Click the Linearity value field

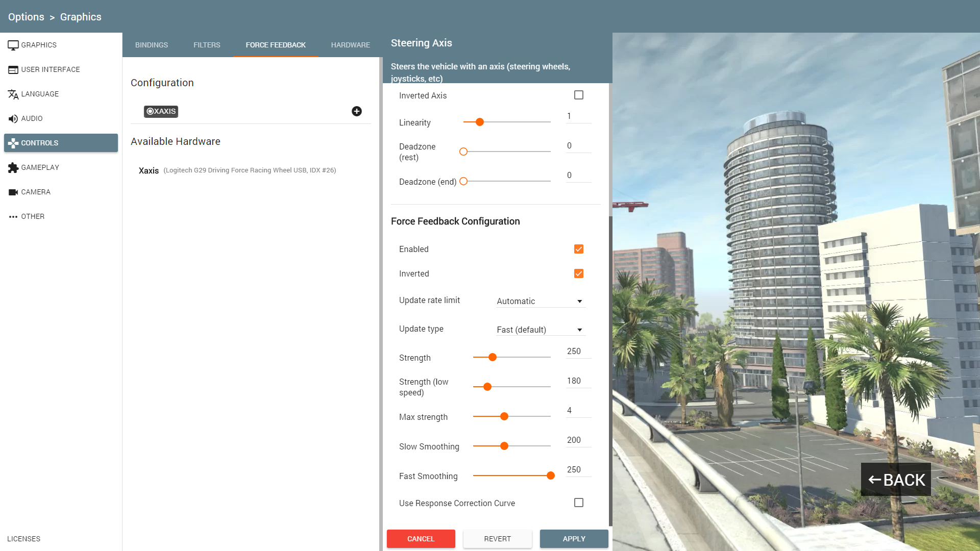(x=579, y=116)
